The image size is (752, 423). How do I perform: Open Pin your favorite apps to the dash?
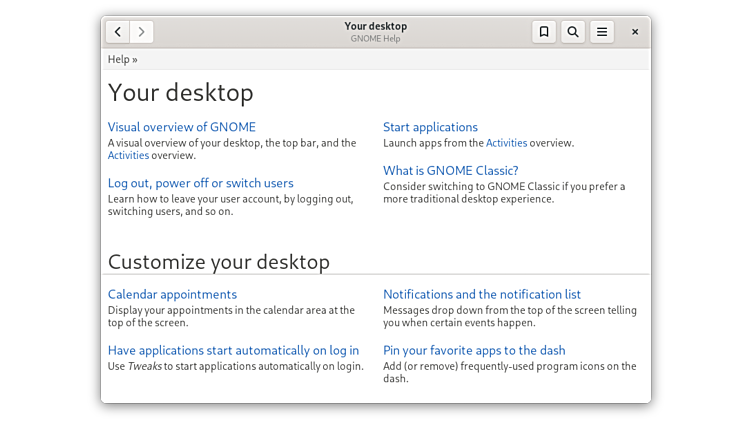(x=474, y=351)
